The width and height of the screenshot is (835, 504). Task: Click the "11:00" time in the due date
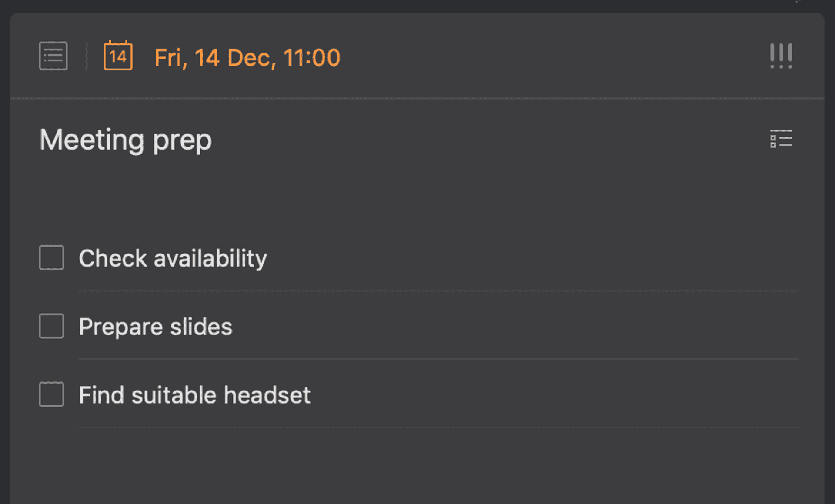click(x=311, y=57)
